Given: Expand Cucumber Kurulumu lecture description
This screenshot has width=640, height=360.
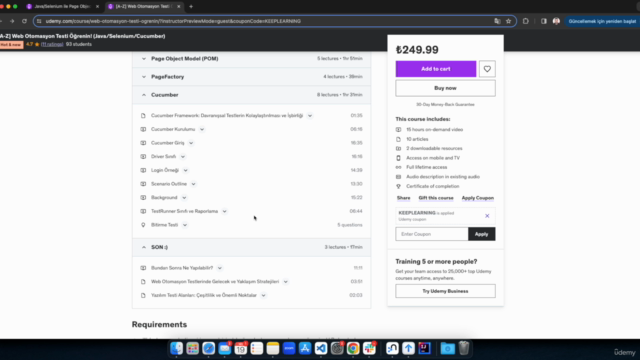Looking at the screenshot, I should (x=202, y=129).
